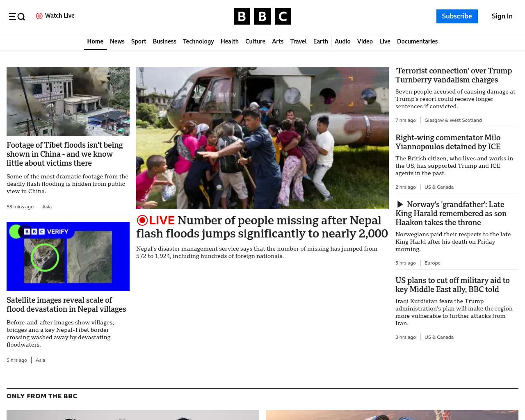
Task: Go to the Live section
Action: click(x=385, y=41)
